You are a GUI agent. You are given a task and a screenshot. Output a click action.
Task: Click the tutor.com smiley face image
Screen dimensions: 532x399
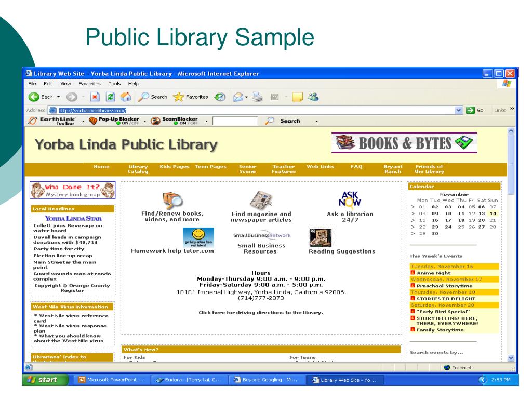tap(198, 237)
